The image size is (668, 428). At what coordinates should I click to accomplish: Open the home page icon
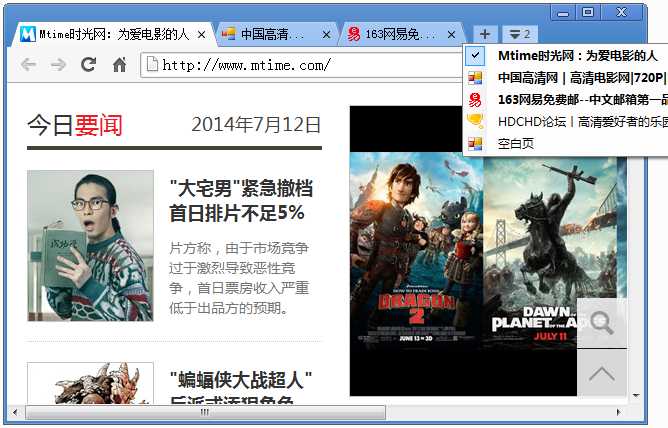pyautogui.click(x=120, y=64)
